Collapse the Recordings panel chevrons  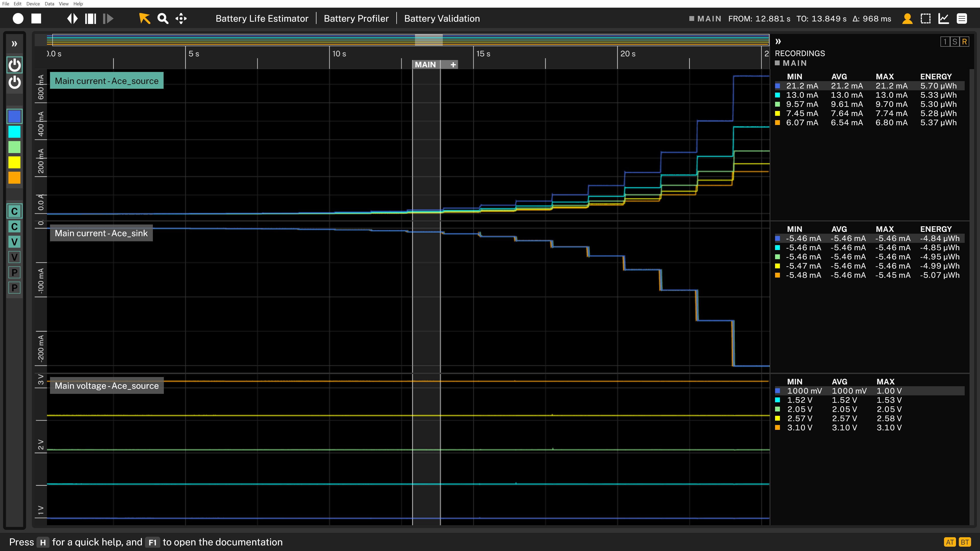778,41
